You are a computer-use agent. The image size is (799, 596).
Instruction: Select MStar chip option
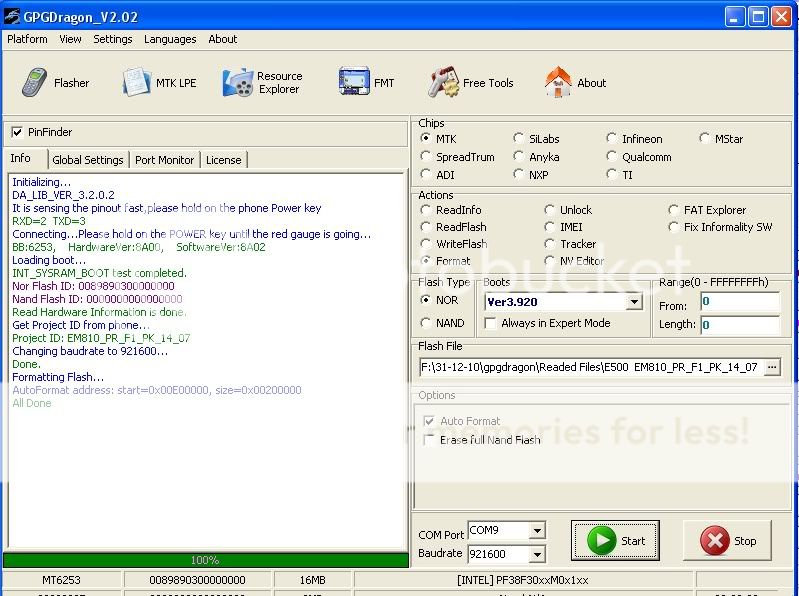(x=704, y=138)
